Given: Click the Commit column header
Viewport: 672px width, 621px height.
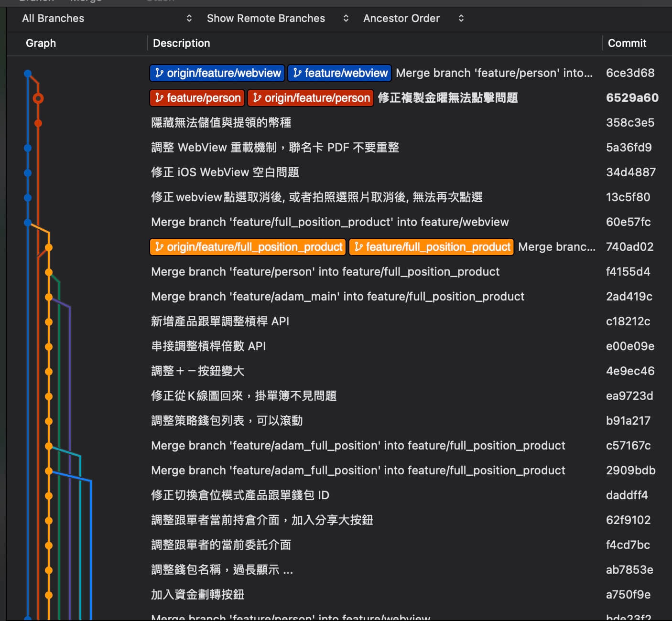Looking at the screenshot, I should click(627, 43).
